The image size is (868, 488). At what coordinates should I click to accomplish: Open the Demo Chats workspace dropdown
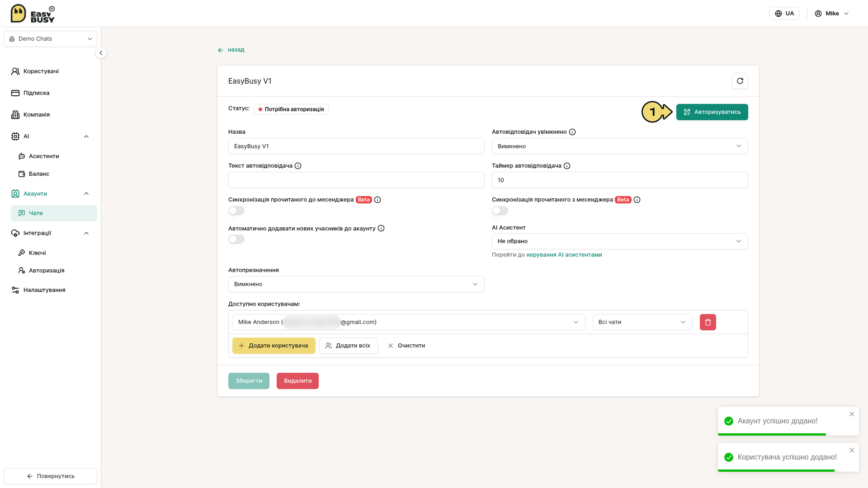click(x=50, y=39)
